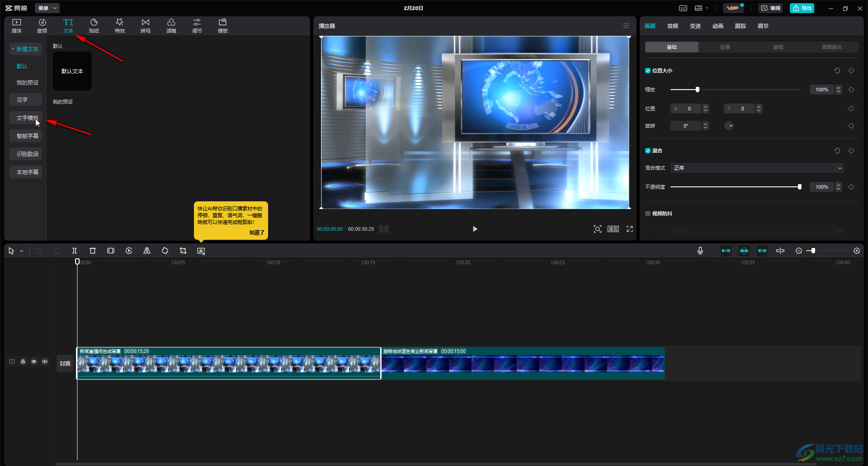Open the Templates (模板) panel
The width and height of the screenshot is (868, 466).
tap(223, 26)
